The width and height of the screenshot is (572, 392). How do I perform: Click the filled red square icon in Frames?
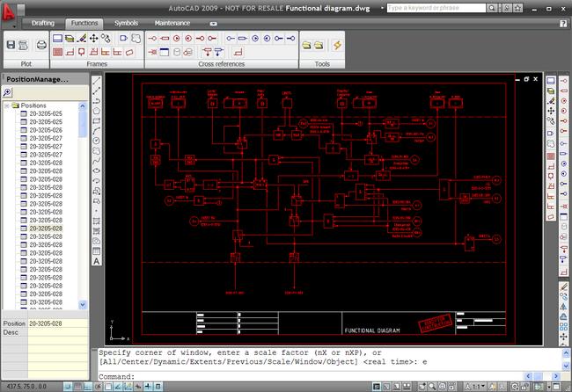coord(57,52)
